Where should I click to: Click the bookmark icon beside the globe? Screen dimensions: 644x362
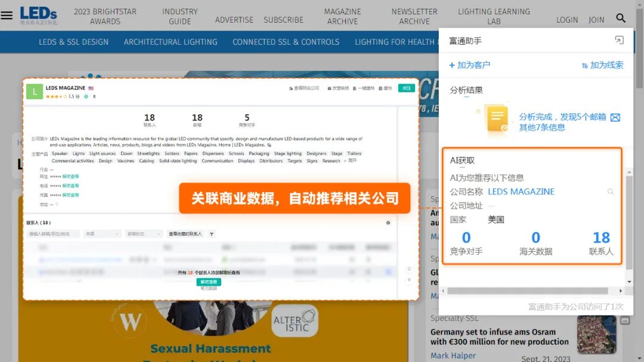click(x=94, y=97)
